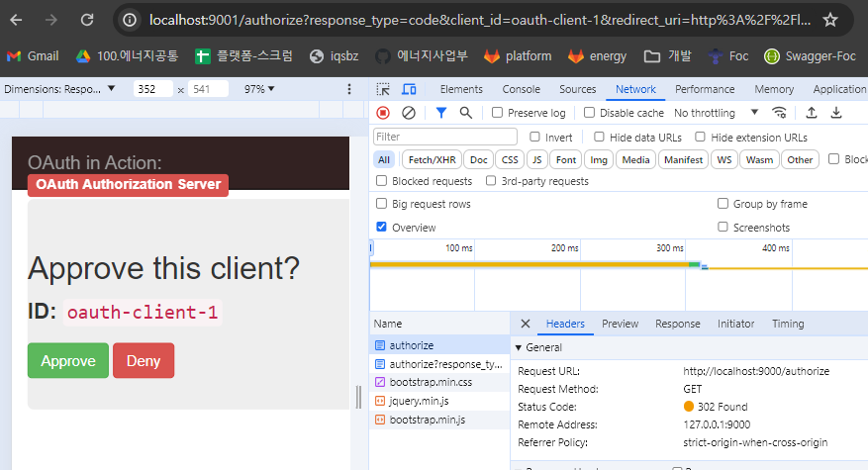The height and width of the screenshot is (470, 868).
Task: Open the energy GitLab bookmark
Action: coord(597,56)
